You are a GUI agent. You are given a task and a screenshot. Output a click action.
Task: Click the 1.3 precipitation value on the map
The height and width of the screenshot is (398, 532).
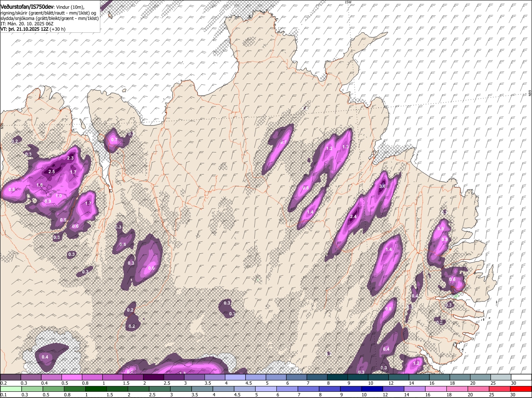pyautogui.click(x=345, y=147)
